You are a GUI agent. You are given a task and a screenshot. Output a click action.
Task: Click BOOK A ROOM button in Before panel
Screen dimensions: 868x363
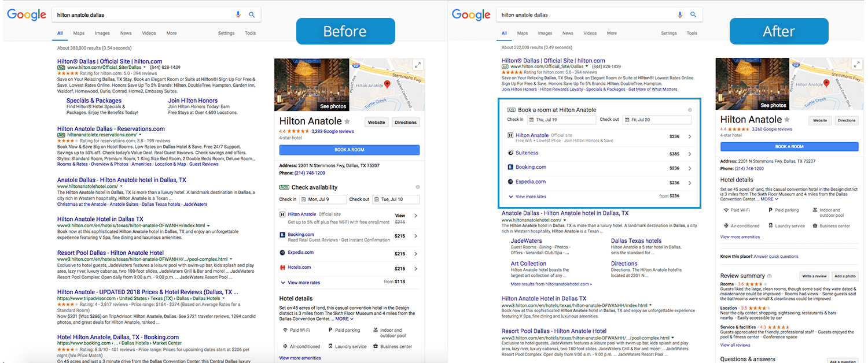[x=350, y=150]
